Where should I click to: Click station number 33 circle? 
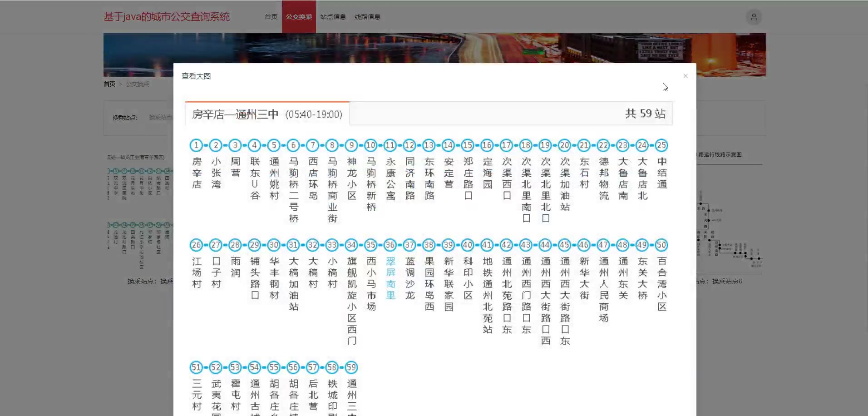click(x=332, y=245)
